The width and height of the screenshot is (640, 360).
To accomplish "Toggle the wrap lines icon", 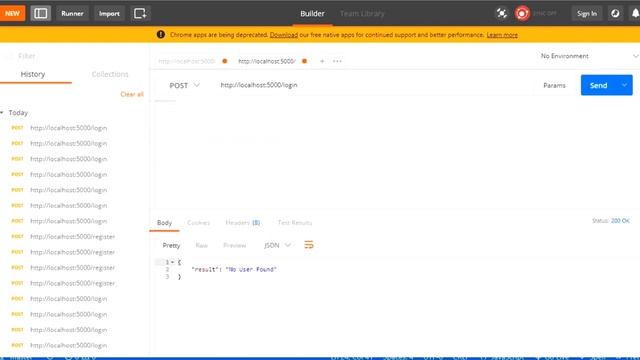I will pos(309,245).
